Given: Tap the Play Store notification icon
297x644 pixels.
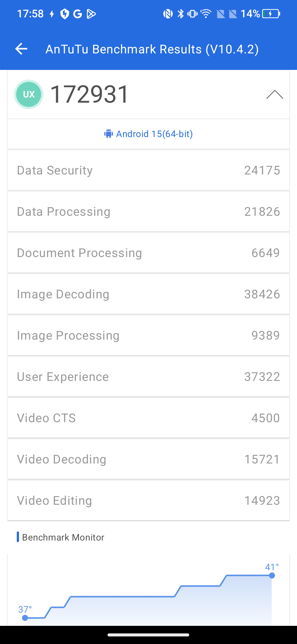Looking at the screenshot, I should [x=91, y=13].
